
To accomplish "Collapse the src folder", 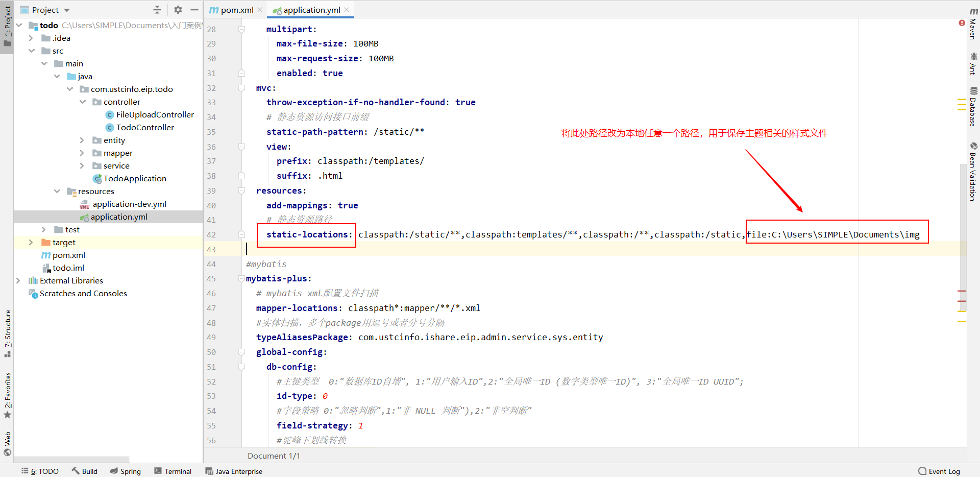I will [x=32, y=51].
